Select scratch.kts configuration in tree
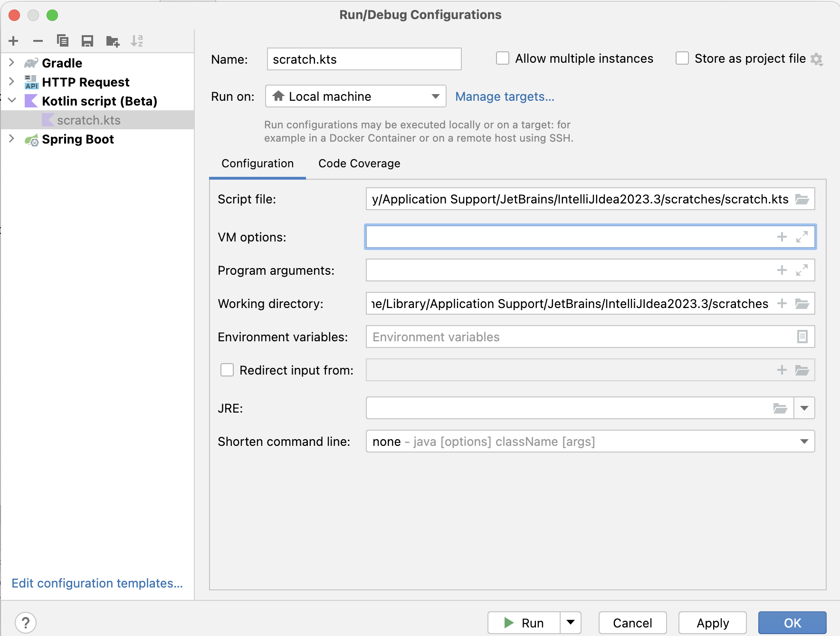The width and height of the screenshot is (840, 636). pos(97,120)
